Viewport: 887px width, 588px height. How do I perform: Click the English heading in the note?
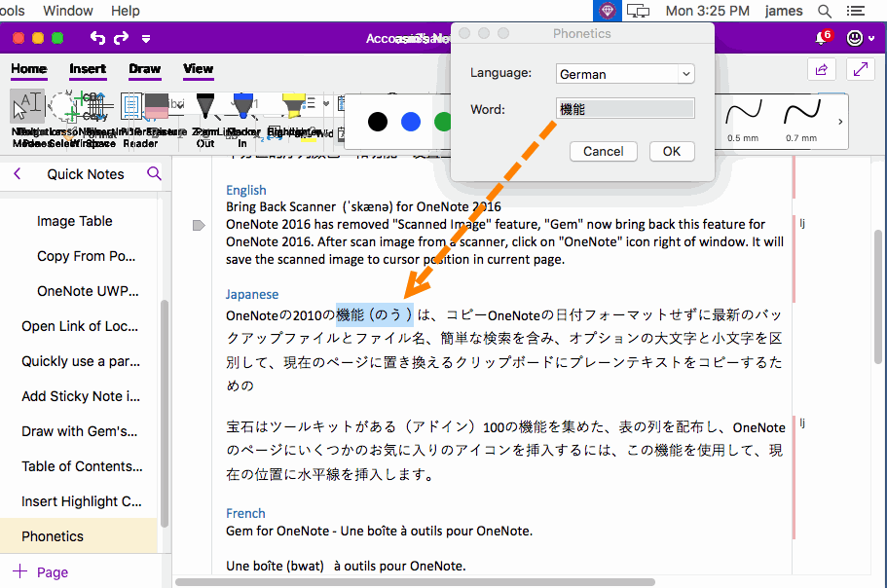click(246, 190)
